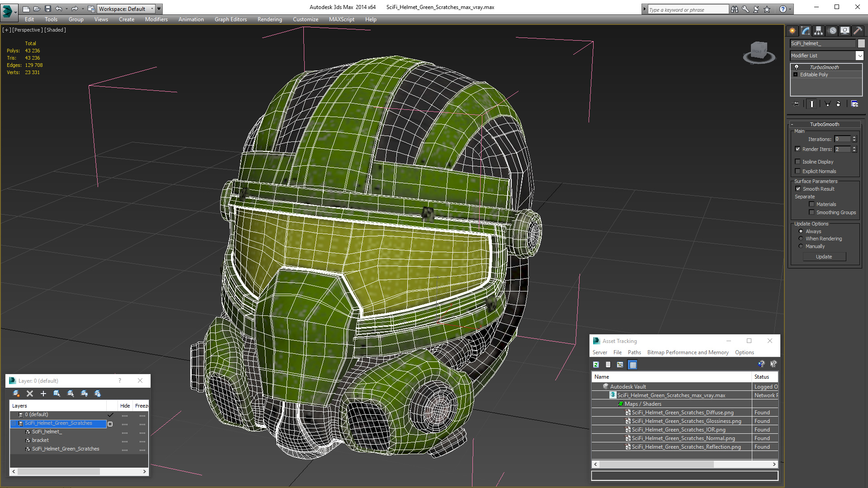
Task: Click the object color swatch
Action: pos(861,43)
